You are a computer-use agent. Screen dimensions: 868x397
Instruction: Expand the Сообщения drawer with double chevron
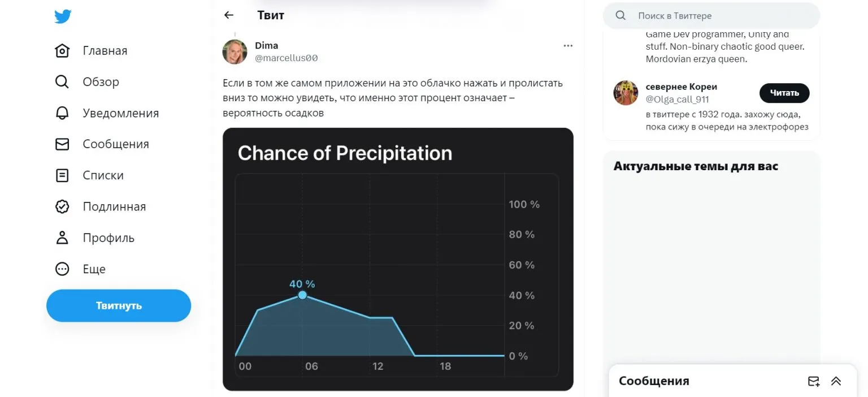836,381
